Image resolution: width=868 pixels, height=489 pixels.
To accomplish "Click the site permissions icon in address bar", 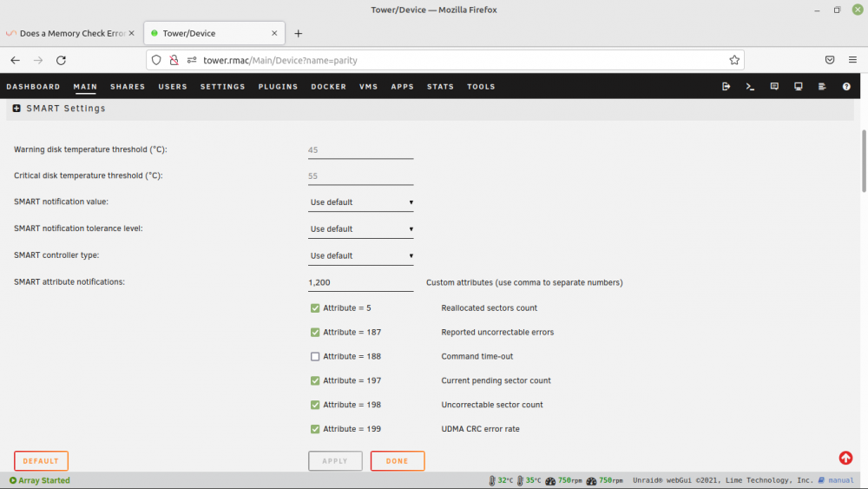I will [192, 60].
